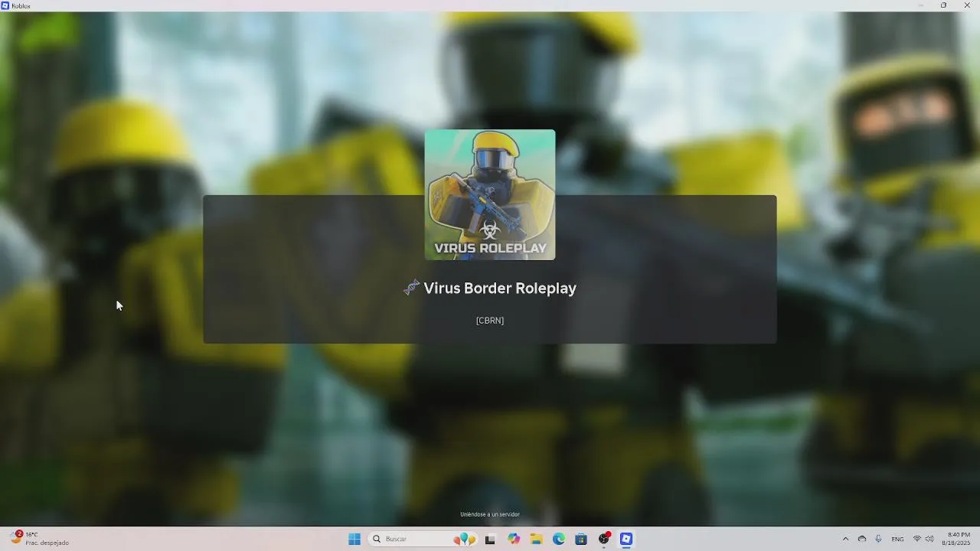Launch Microsoft Edge from taskbar

559,539
